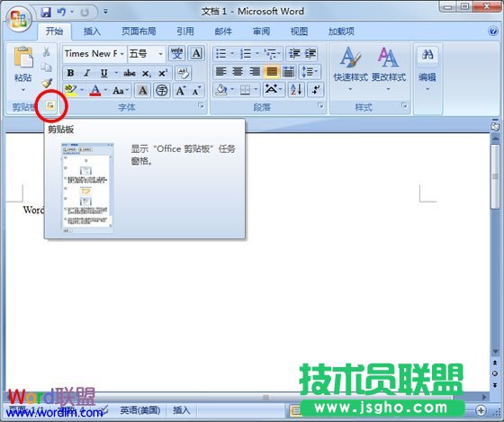Image resolution: width=504 pixels, height=422 pixels.
Task: Switch to the Insert tab
Action: (92, 31)
